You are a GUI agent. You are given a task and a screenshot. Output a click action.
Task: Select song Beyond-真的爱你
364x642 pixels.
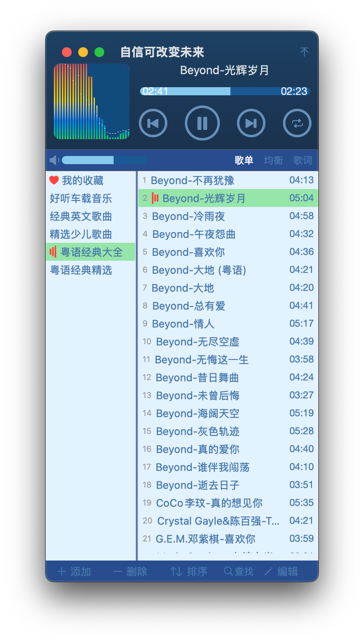[x=228, y=449]
